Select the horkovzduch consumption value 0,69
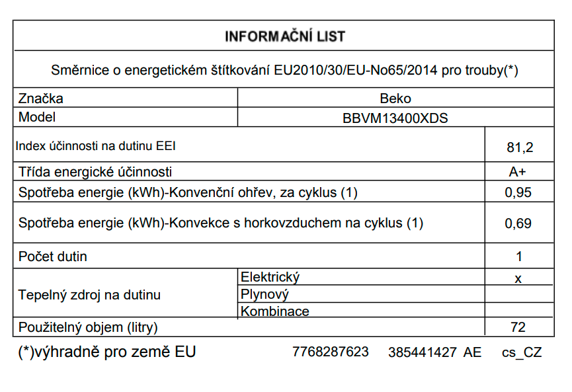 (x=518, y=223)
